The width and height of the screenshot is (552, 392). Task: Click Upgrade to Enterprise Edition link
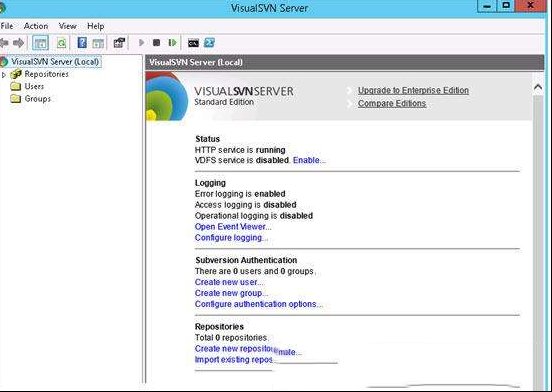click(x=413, y=90)
